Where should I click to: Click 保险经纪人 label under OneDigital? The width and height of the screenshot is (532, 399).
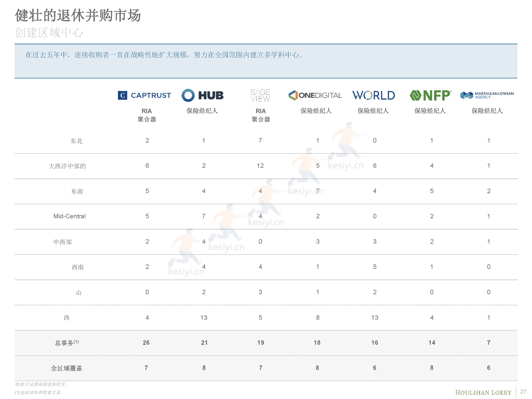click(x=316, y=111)
